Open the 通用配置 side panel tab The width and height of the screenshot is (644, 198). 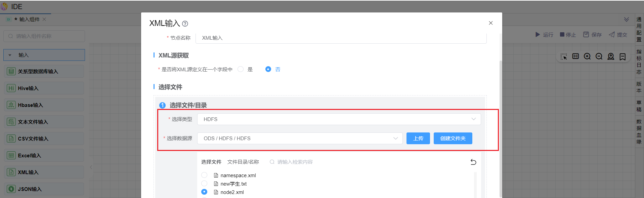[639, 29]
